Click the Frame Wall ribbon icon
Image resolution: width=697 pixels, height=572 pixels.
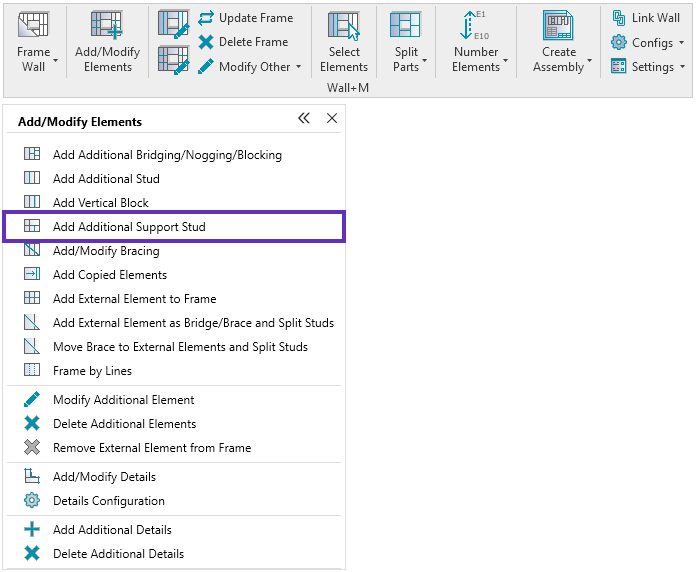click(x=34, y=26)
